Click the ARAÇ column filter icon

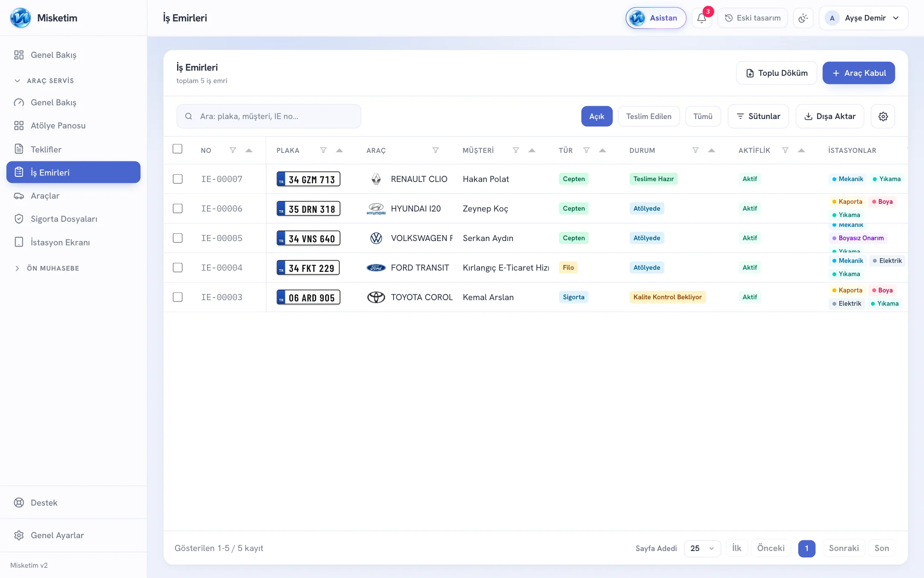(x=435, y=150)
